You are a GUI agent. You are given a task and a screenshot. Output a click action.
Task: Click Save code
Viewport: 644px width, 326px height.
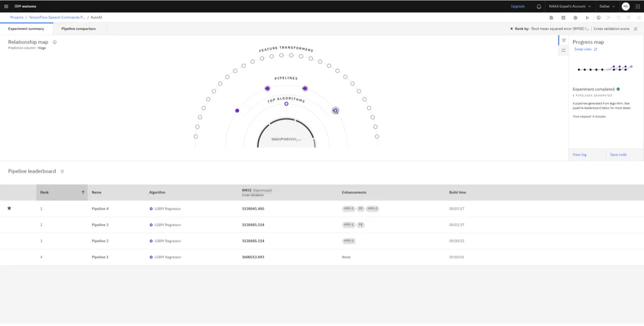pos(618,155)
